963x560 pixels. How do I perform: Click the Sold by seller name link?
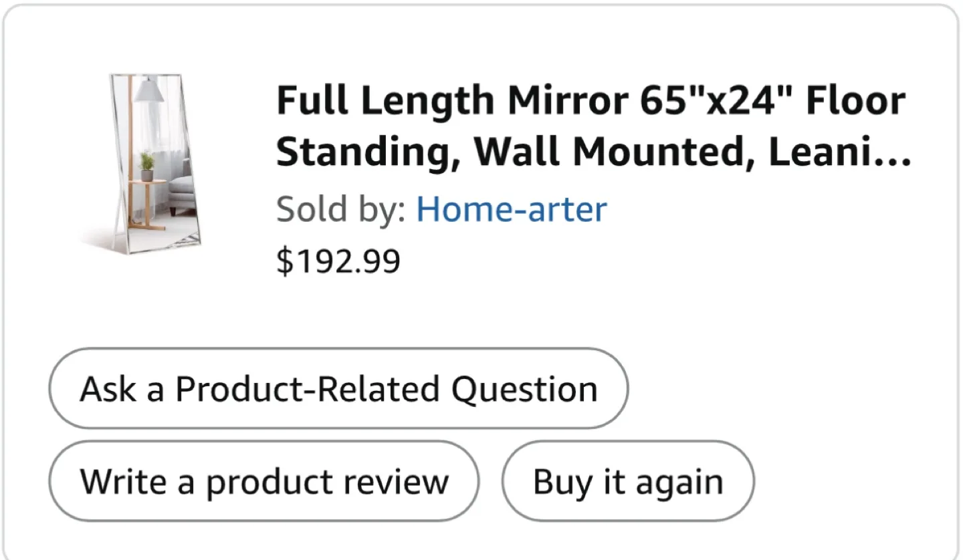(x=511, y=209)
